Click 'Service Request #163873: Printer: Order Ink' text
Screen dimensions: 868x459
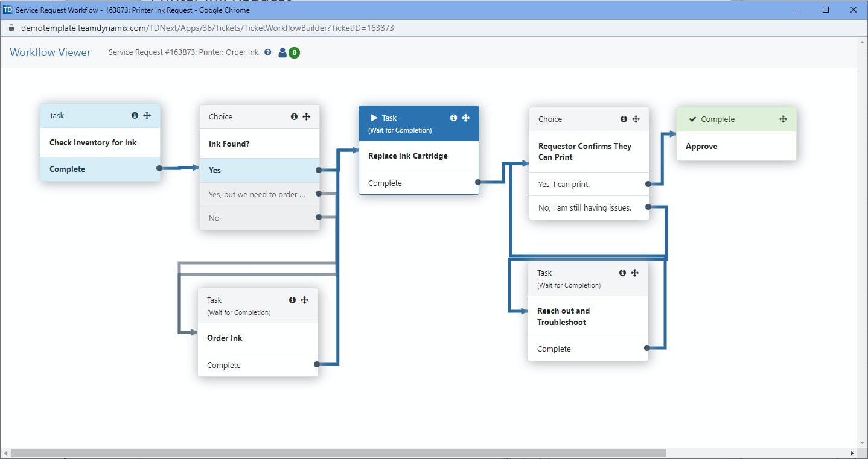(x=183, y=52)
